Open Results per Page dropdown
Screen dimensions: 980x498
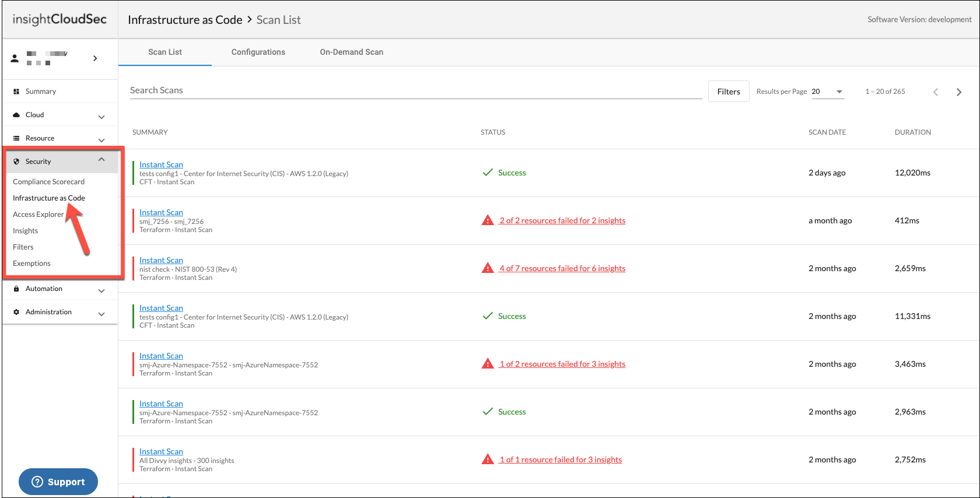click(828, 92)
